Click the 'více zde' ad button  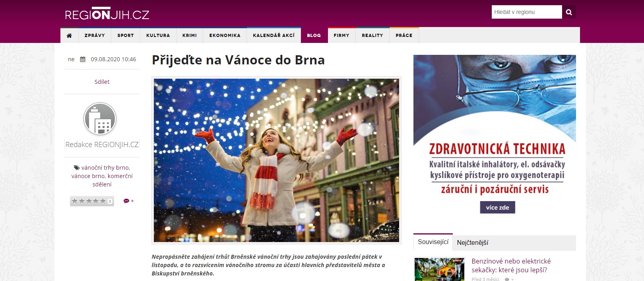(x=497, y=207)
